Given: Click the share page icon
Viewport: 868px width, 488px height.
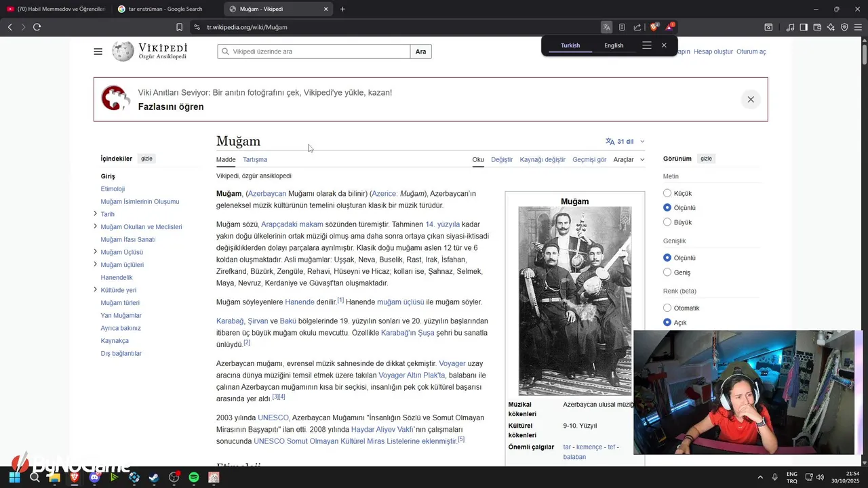Looking at the screenshot, I should (637, 27).
